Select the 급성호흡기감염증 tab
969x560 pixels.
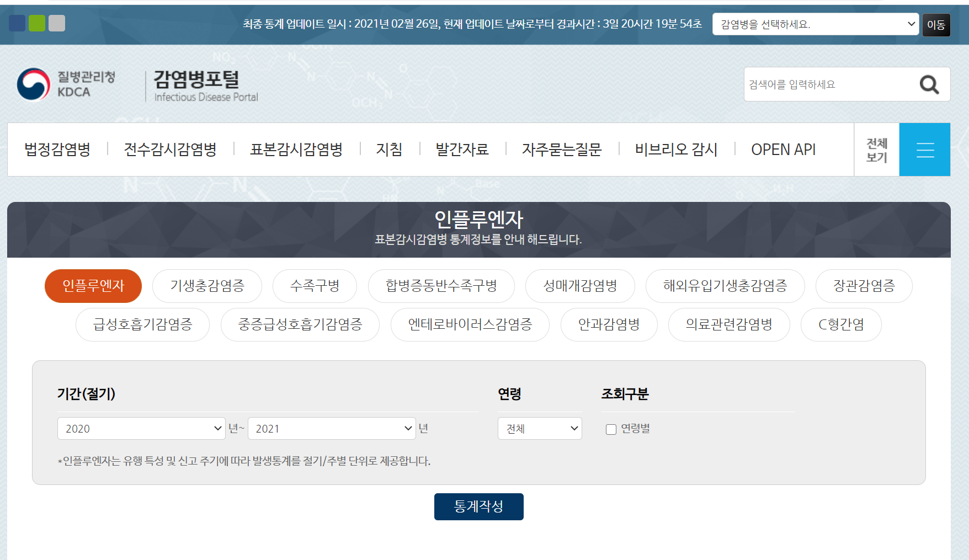point(142,324)
